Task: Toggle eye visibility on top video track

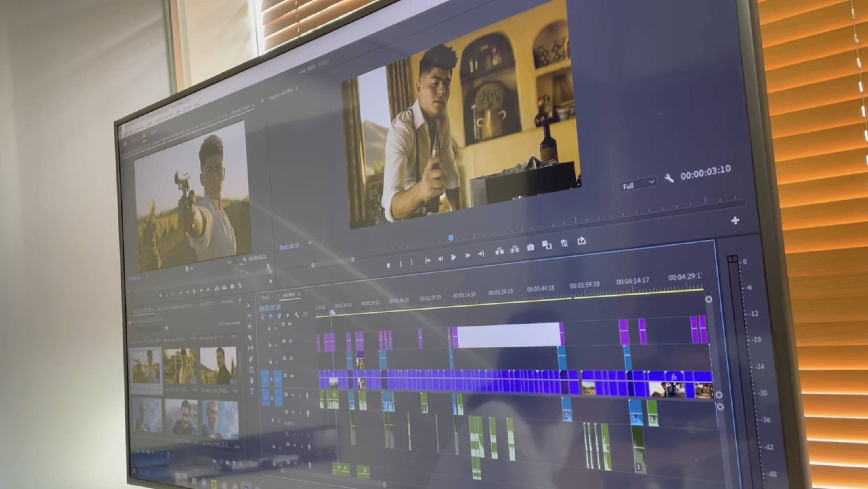Action: (290, 324)
